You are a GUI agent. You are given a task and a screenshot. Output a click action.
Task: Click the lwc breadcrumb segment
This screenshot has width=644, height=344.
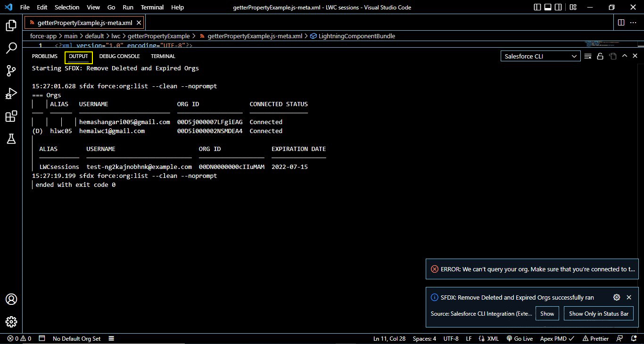click(x=116, y=36)
